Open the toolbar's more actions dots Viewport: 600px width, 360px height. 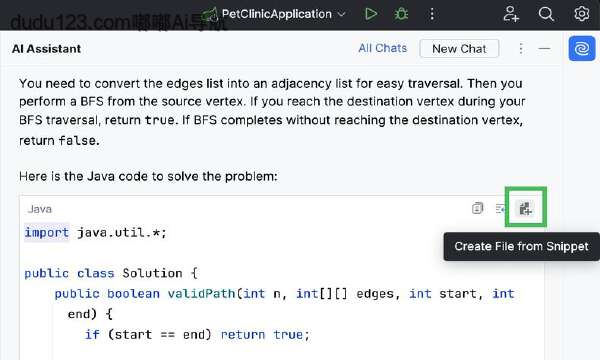point(432,14)
